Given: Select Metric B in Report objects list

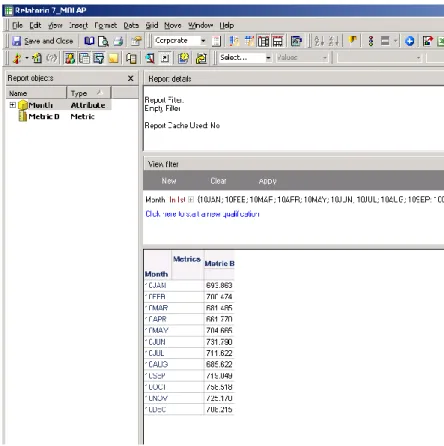Looking at the screenshot, I should click(x=44, y=116).
